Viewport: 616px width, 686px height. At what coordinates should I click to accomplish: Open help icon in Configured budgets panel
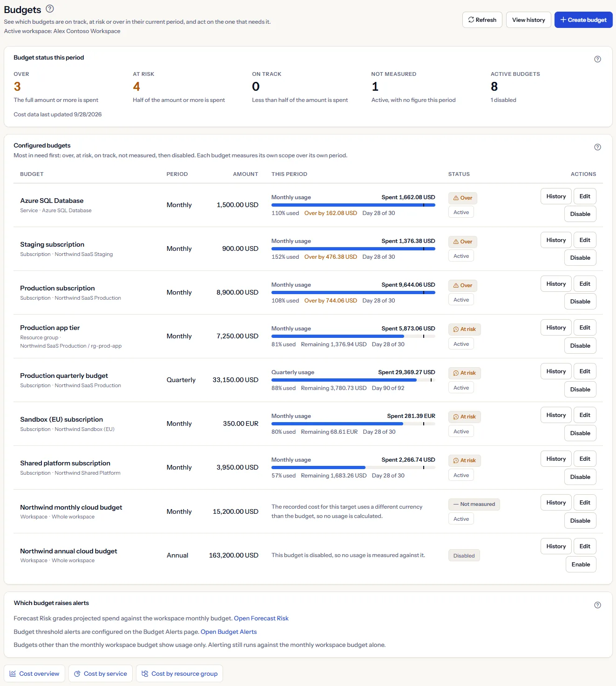[x=597, y=147]
